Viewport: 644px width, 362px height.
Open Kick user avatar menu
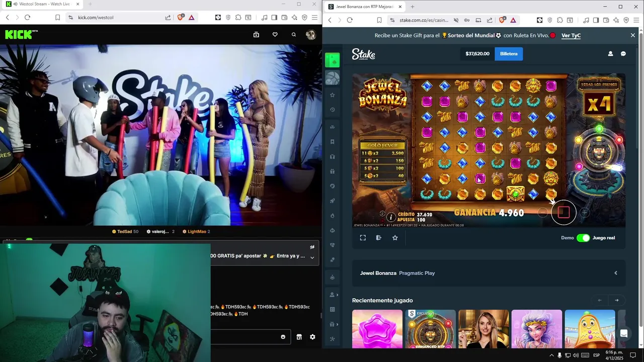(x=311, y=35)
